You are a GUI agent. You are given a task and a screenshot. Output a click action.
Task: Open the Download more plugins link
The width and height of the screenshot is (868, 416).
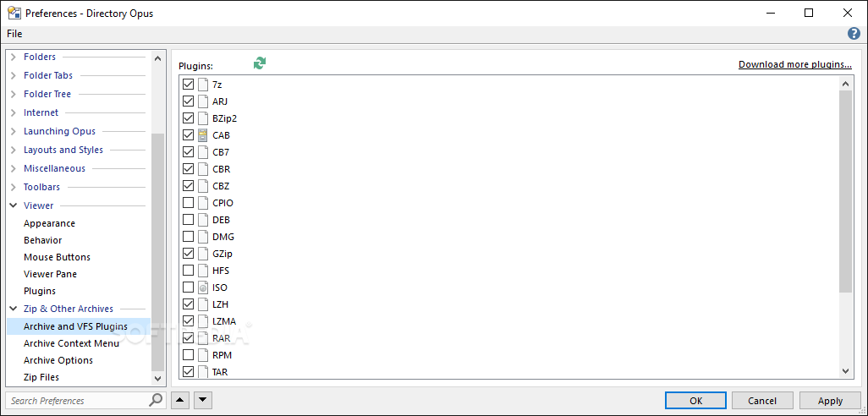pyautogui.click(x=795, y=64)
